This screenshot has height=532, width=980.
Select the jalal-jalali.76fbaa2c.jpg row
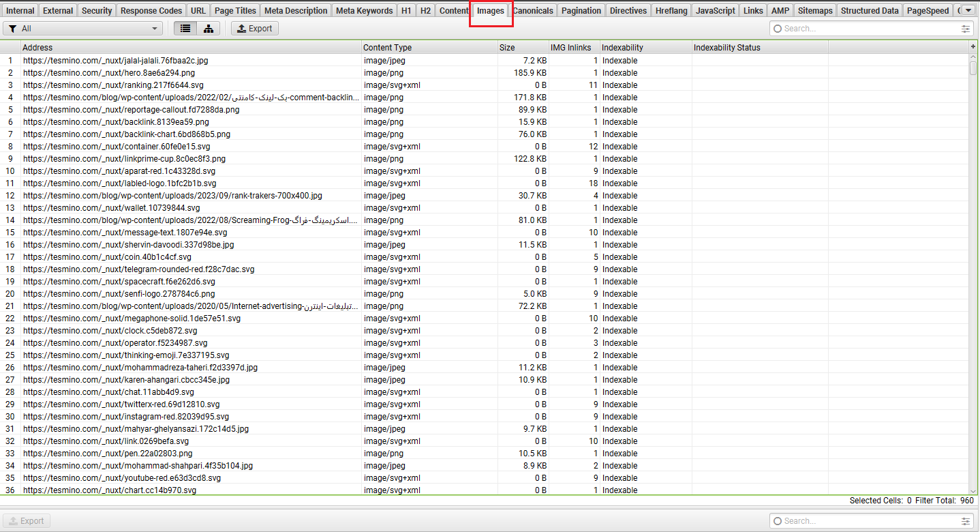click(484, 61)
